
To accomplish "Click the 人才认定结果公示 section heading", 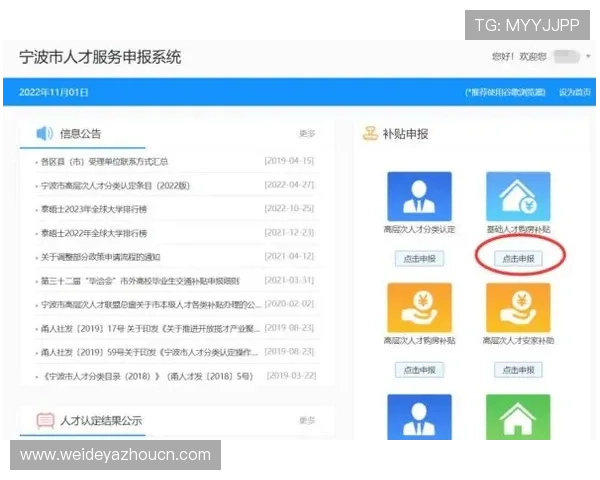I will tap(101, 421).
